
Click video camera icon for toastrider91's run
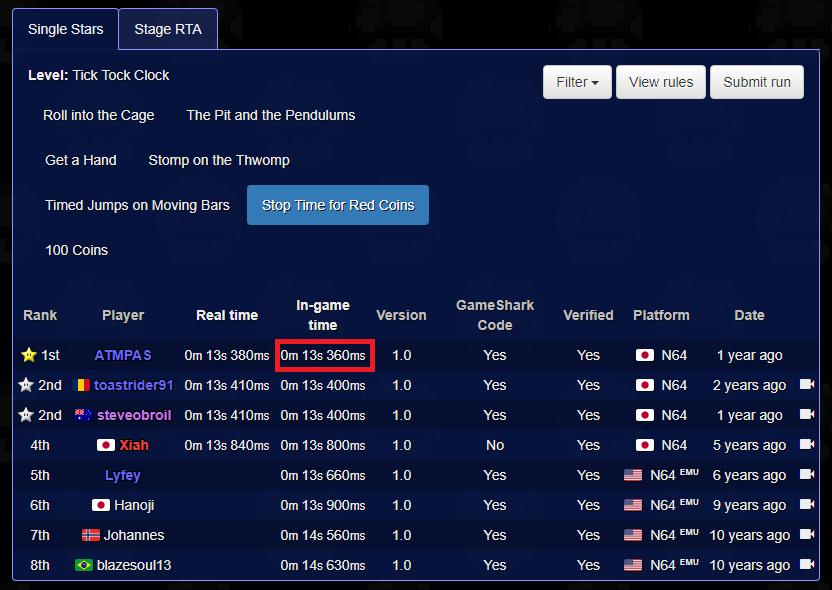tap(807, 385)
